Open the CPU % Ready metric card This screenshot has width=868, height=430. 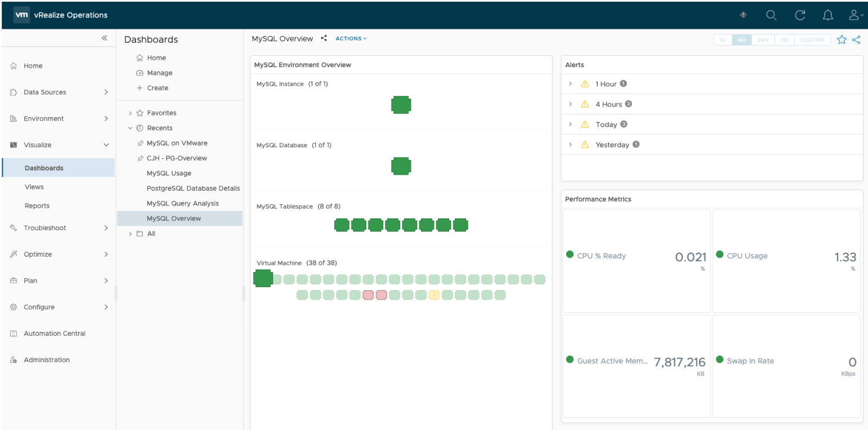pos(637,261)
